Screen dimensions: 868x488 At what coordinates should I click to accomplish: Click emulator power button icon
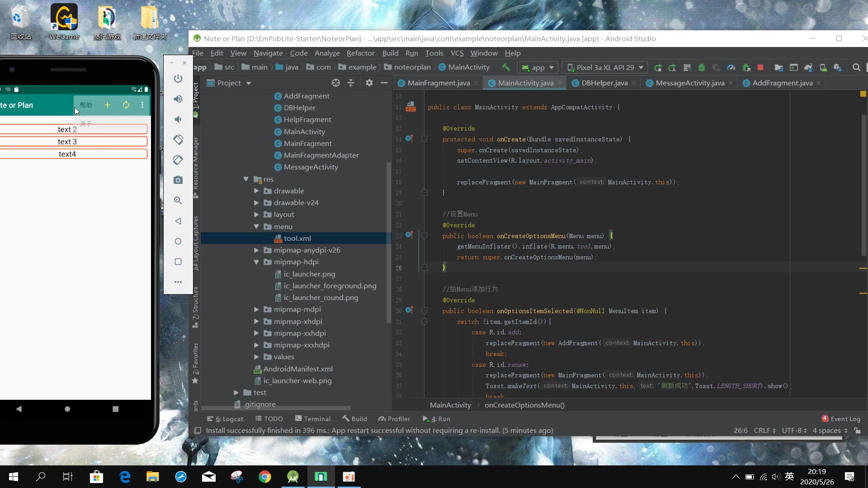(178, 79)
